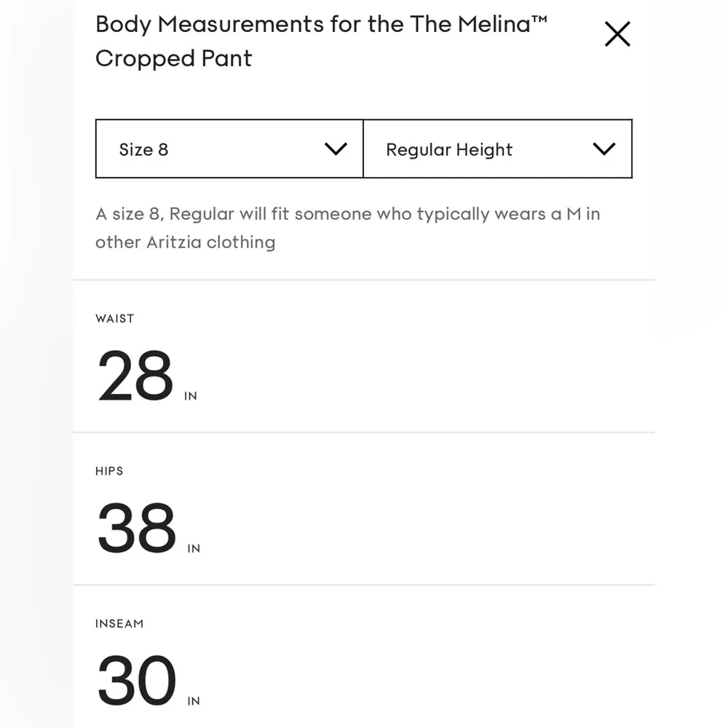Select the WAIST label

click(x=115, y=319)
